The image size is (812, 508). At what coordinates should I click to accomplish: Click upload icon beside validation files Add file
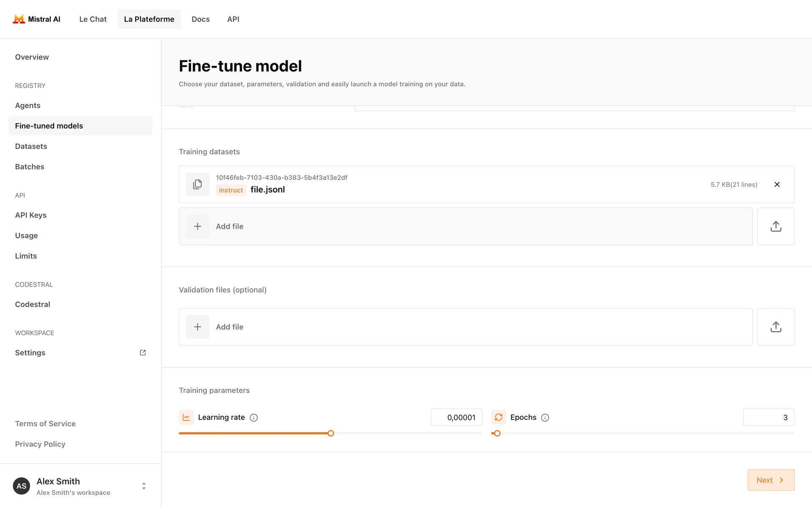click(776, 327)
